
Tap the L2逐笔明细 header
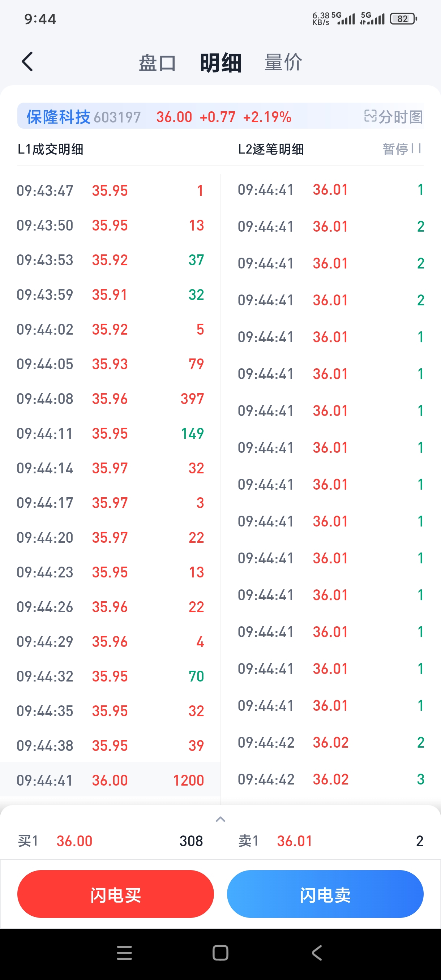pyautogui.click(x=270, y=149)
